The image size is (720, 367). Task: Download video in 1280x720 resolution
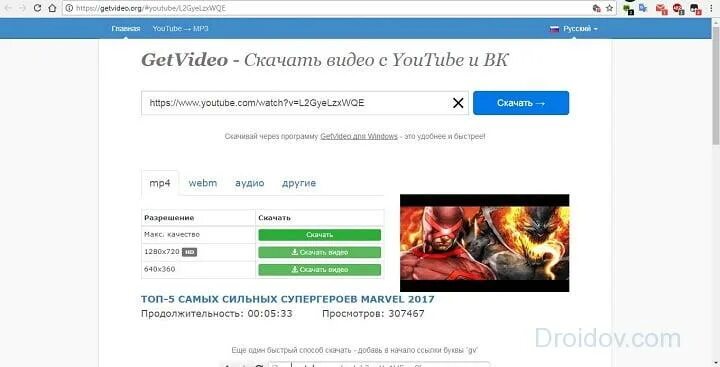click(320, 252)
